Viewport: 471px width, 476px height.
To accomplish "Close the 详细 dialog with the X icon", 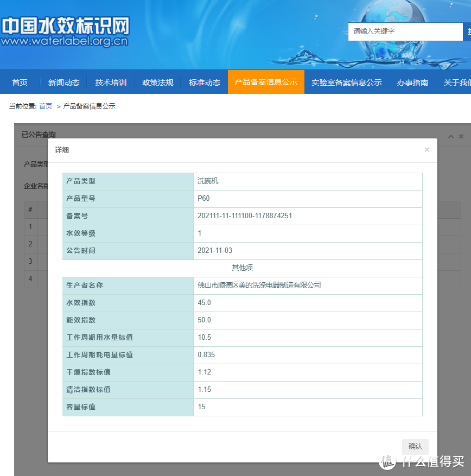I will 427,150.
